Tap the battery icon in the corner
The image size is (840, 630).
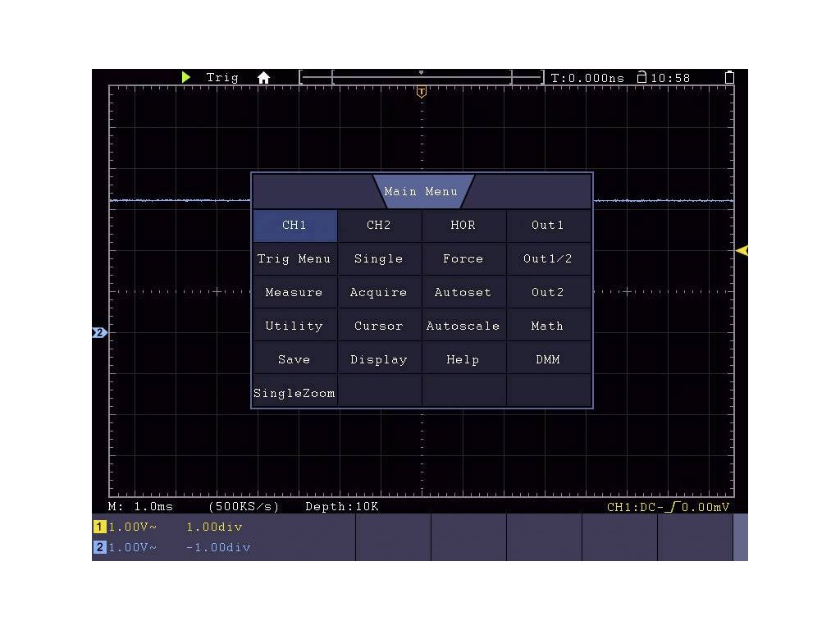pos(729,78)
